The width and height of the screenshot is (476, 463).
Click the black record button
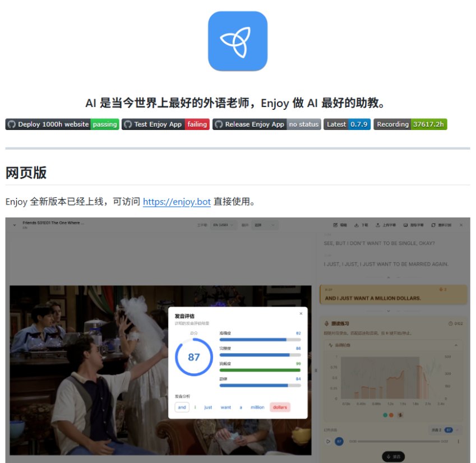coord(394,457)
